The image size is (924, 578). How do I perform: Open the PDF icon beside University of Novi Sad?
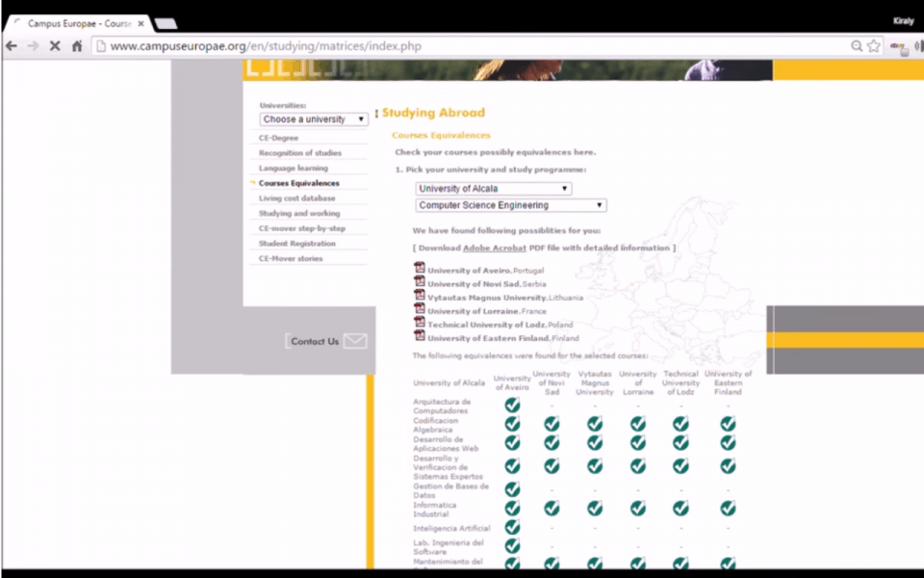pos(420,282)
